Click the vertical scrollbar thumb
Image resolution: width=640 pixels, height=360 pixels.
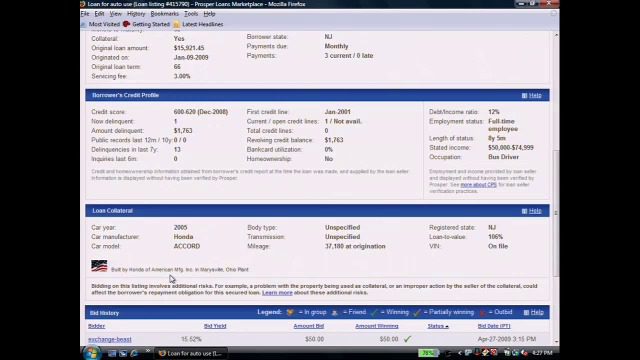pyautogui.click(x=556, y=213)
